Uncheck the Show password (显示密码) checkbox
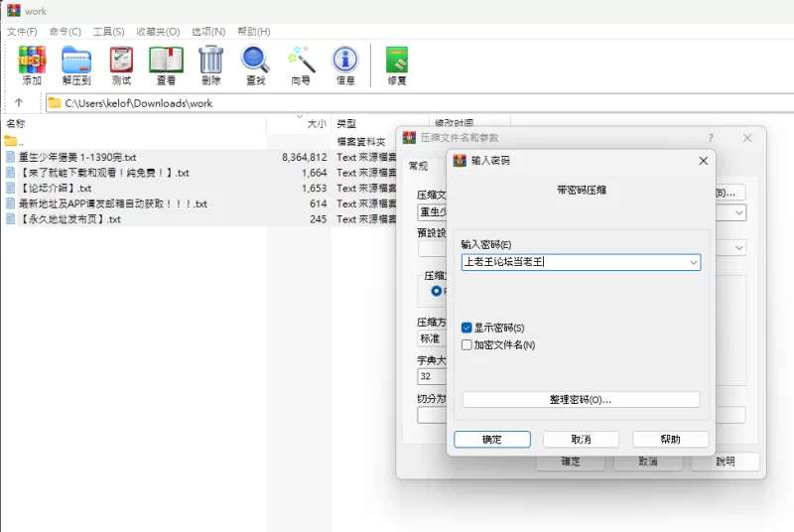794x532 pixels. pyautogui.click(x=466, y=328)
